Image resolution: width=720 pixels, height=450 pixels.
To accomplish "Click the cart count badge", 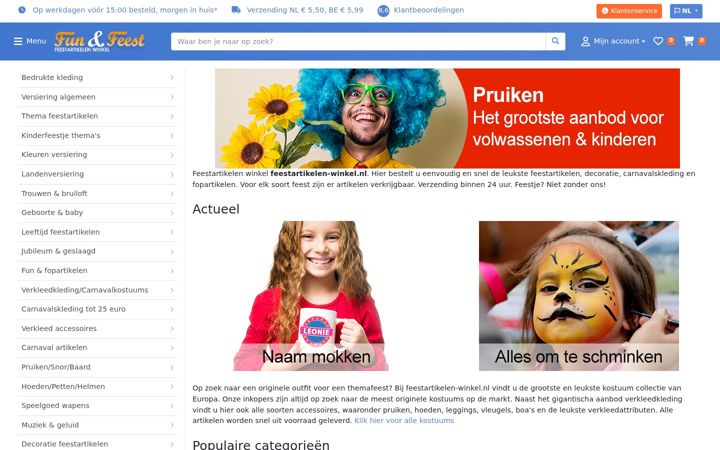I will 702,40.
